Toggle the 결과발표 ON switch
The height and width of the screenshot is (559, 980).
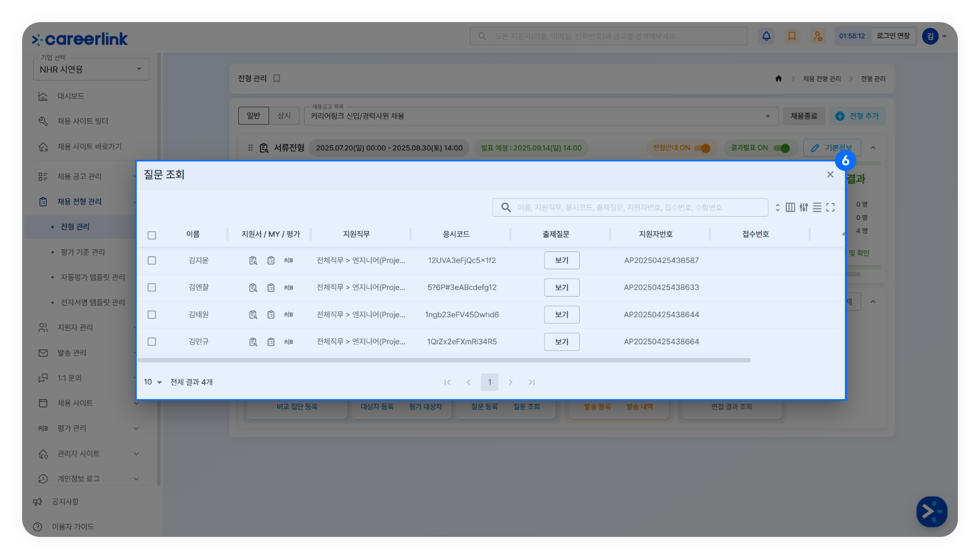tap(782, 148)
